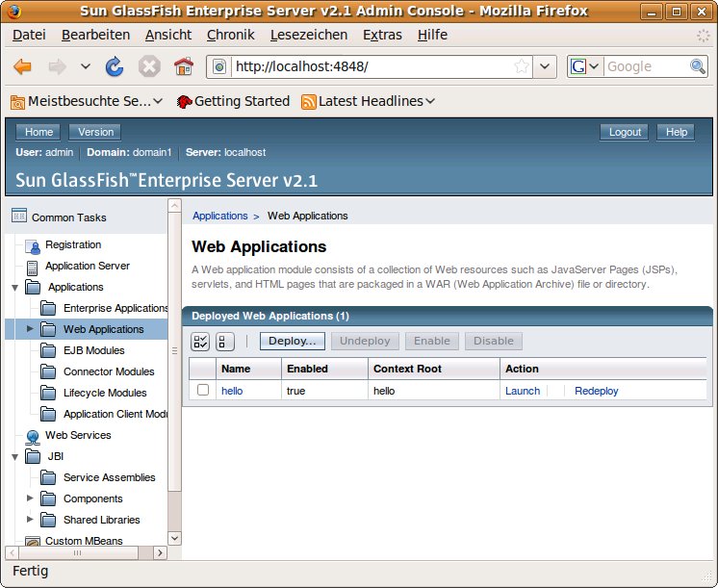Click the Web Services globe icon
Image resolution: width=718 pixels, height=588 pixels.
[x=33, y=436]
